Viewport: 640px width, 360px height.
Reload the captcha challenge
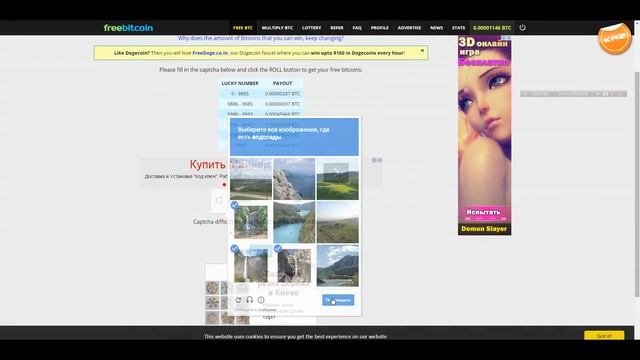(x=238, y=300)
